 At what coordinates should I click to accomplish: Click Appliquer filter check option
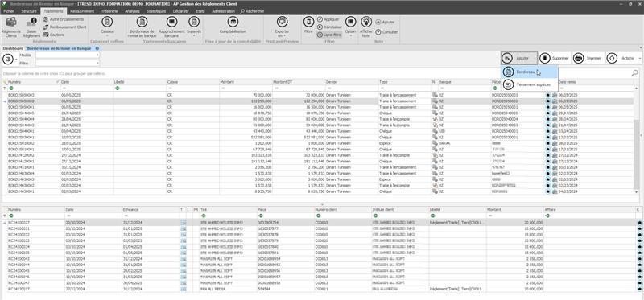[x=328, y=19]
